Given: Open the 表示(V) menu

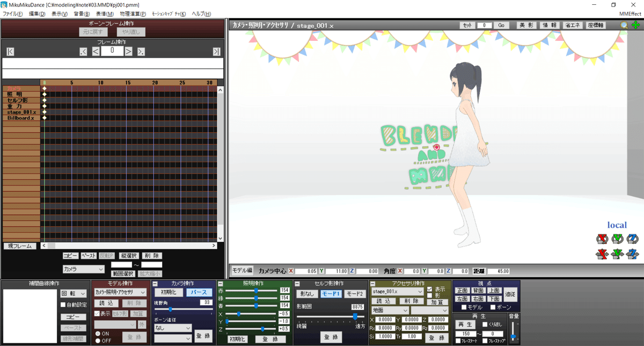Looking at the screenshot, I should tap(60, 14).
